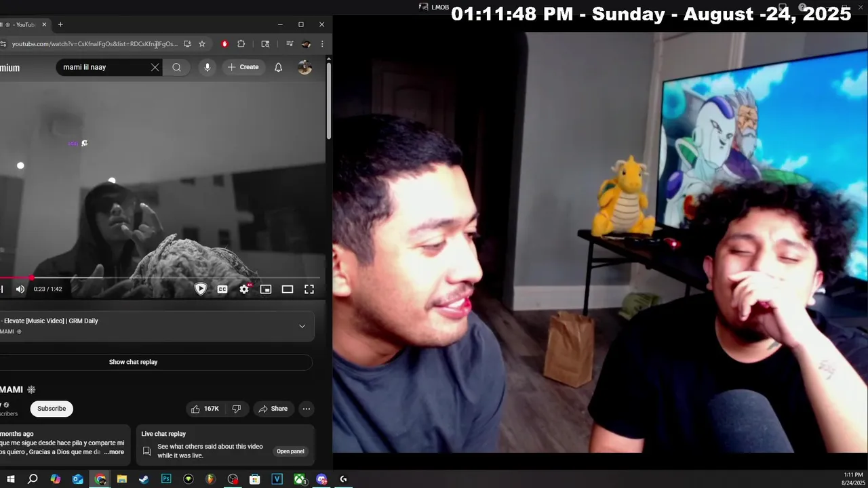Click Open panel for live chat replay
Screen dimensions: 868x488
point(290,451)
